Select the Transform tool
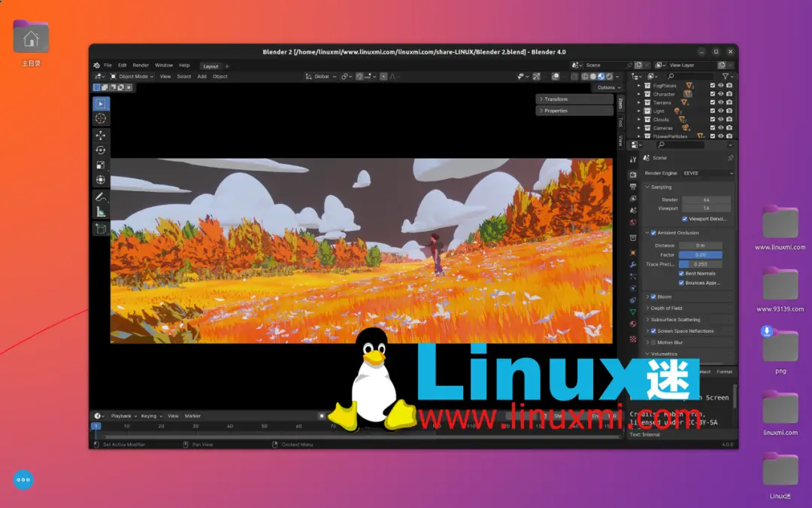This screenshot has width=812, height=508. coord(101,180)
